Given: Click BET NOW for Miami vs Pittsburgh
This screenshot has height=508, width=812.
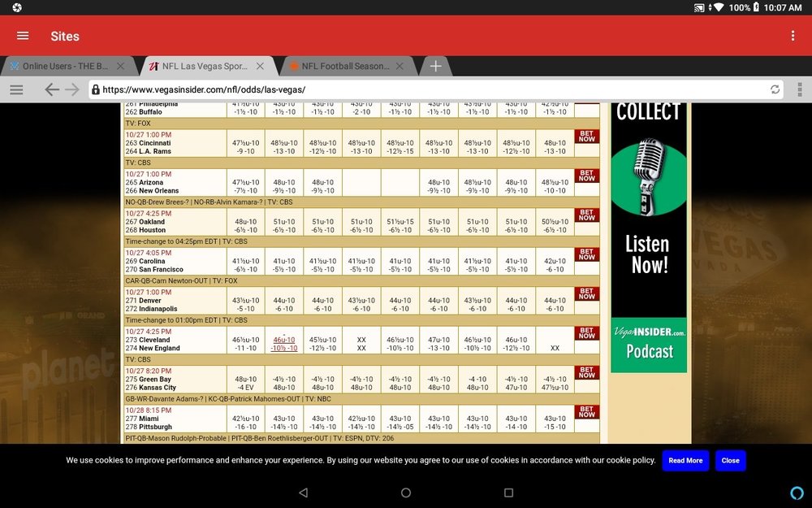Looking at the screenshot, I should click(x=587, y=412).
